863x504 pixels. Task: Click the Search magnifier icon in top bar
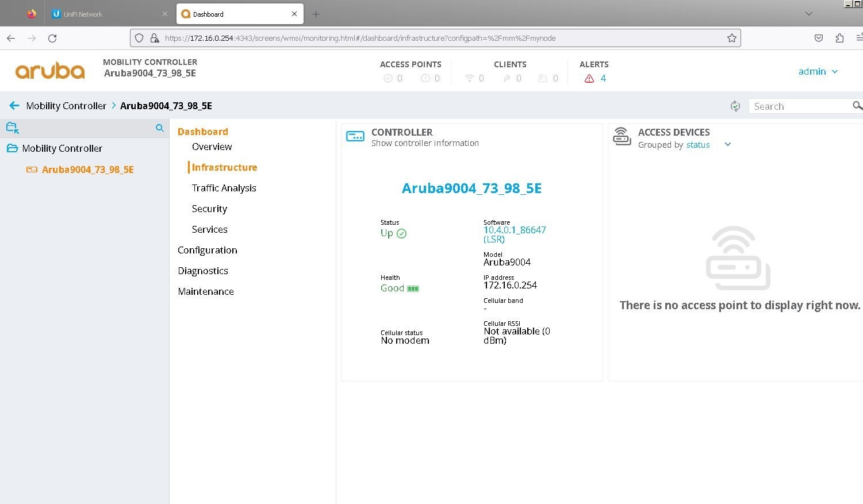(857, 106)
